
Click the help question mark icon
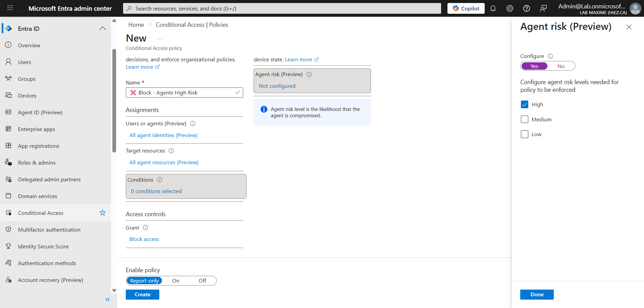(526, 9)
